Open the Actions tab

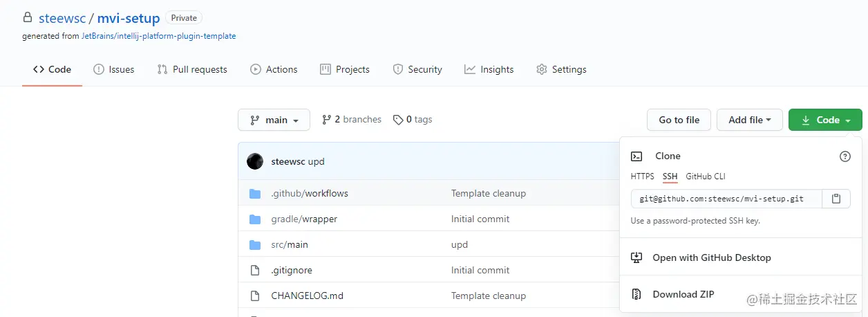(x=274, y=69)
